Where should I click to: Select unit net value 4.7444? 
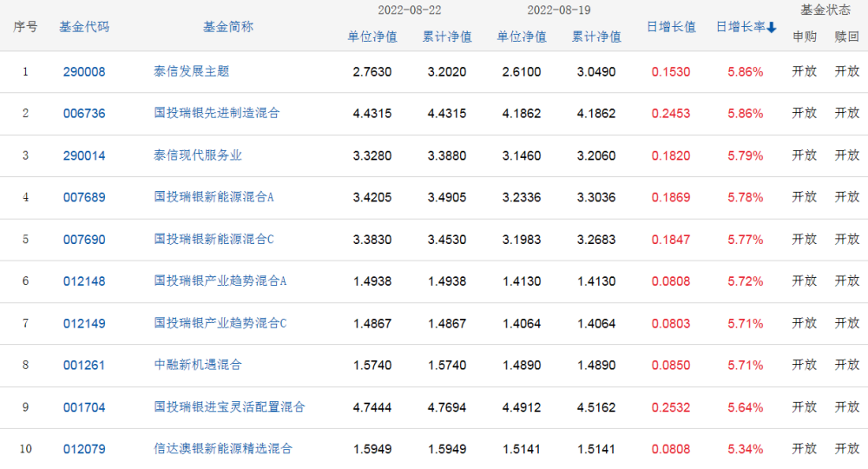(372, 407)
